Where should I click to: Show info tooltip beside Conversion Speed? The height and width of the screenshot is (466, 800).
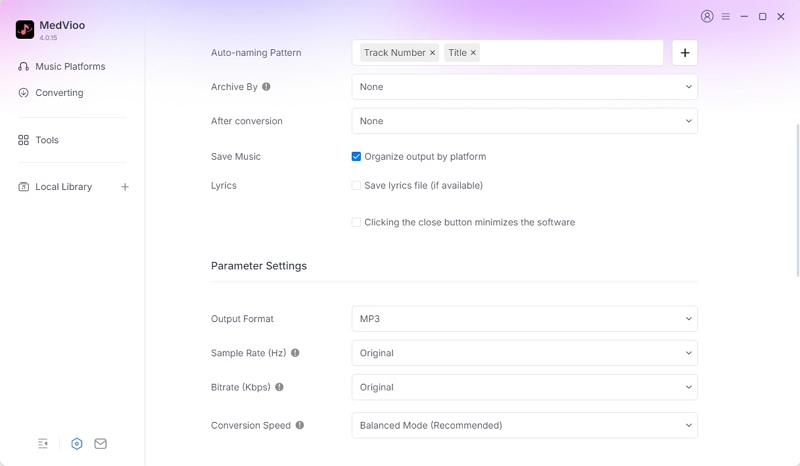[x=299, y=425]
